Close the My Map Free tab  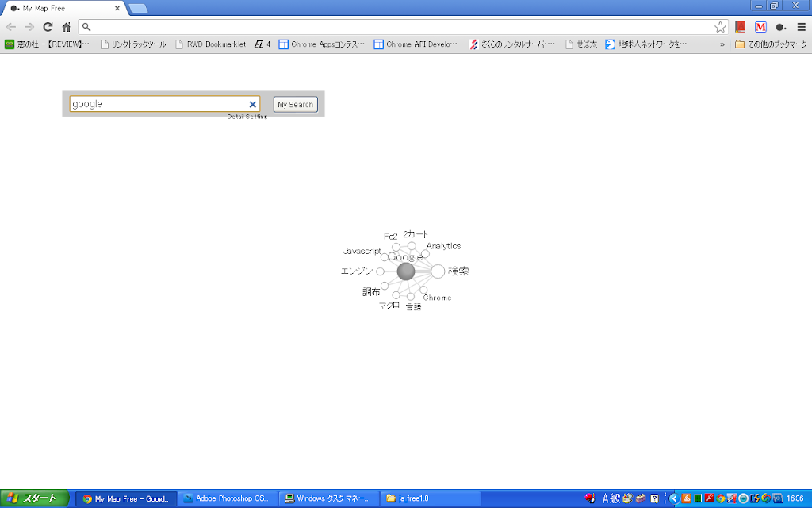[117, 8]
